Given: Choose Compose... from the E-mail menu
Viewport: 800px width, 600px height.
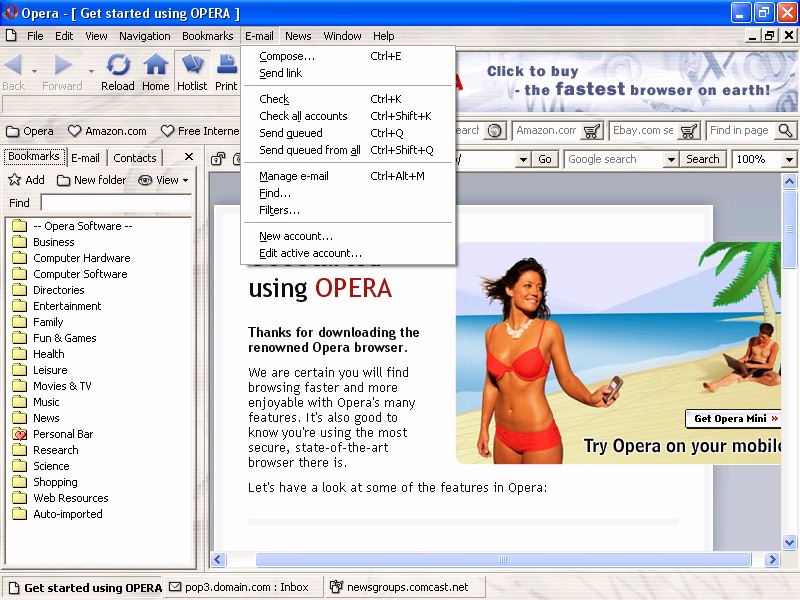Looking at the screenshot, I should [x=286, y=56].
